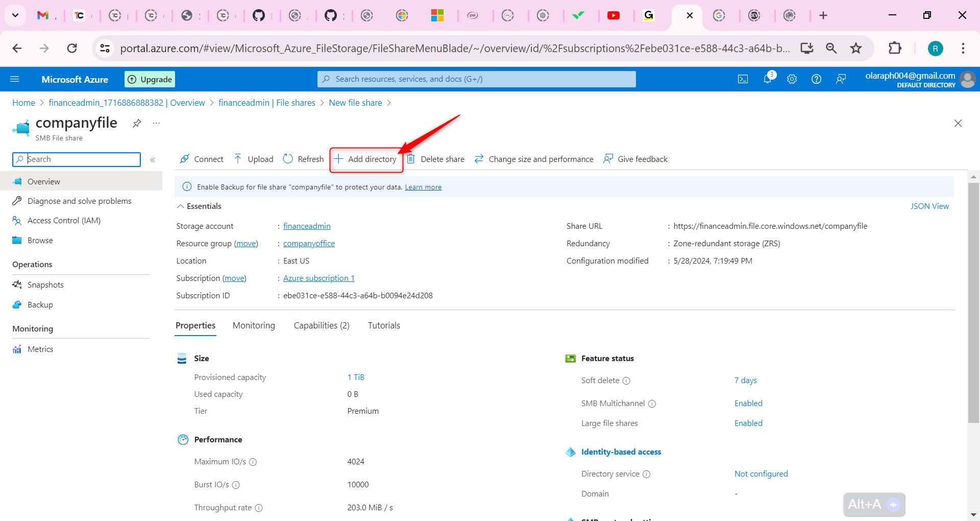This screenshot has width=980, height=521.
Task: Open the notifications bell
Action: coord(768,79)
